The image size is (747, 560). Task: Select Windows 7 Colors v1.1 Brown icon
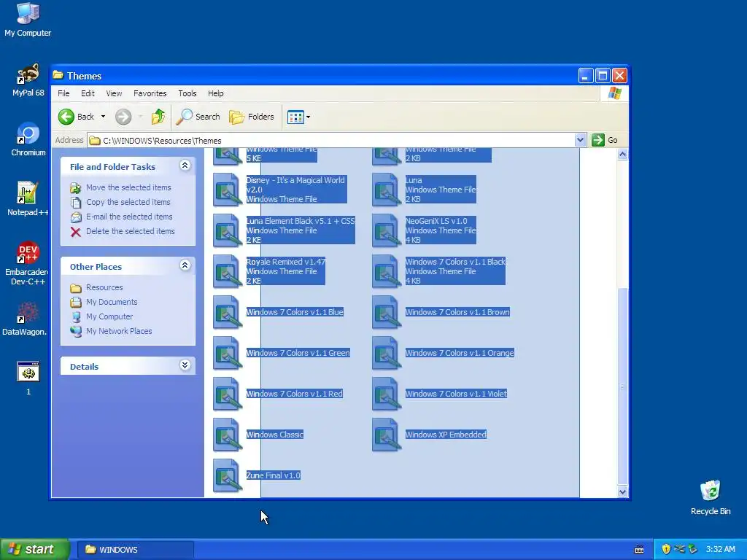[x=387, y=312]
